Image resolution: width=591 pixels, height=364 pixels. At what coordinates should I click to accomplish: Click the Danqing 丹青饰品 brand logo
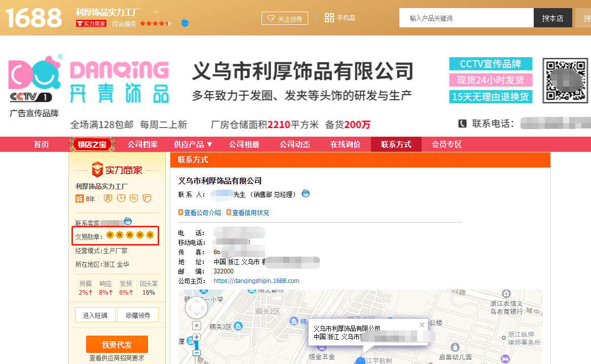pyautogui.click(x=90, y=80)
